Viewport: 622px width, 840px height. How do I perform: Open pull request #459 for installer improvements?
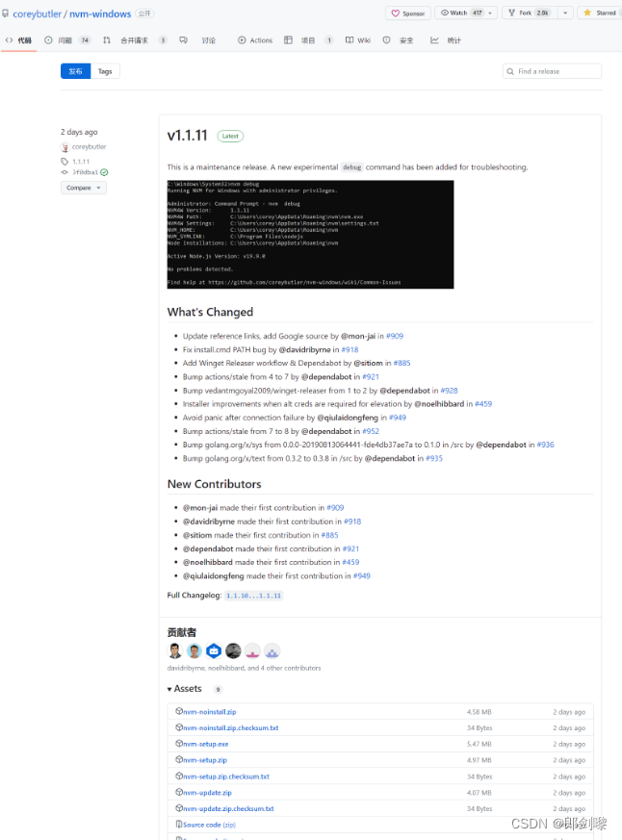(x=483, y=404)
